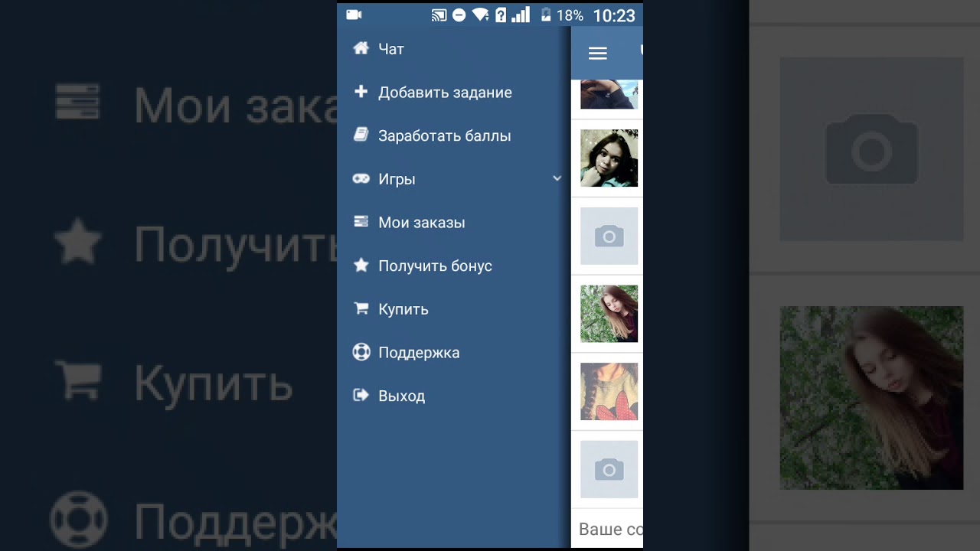This screenshot has width=980, height=551.
Task: Open the partially visible top avatar in chat
Action: pos(609,94)
